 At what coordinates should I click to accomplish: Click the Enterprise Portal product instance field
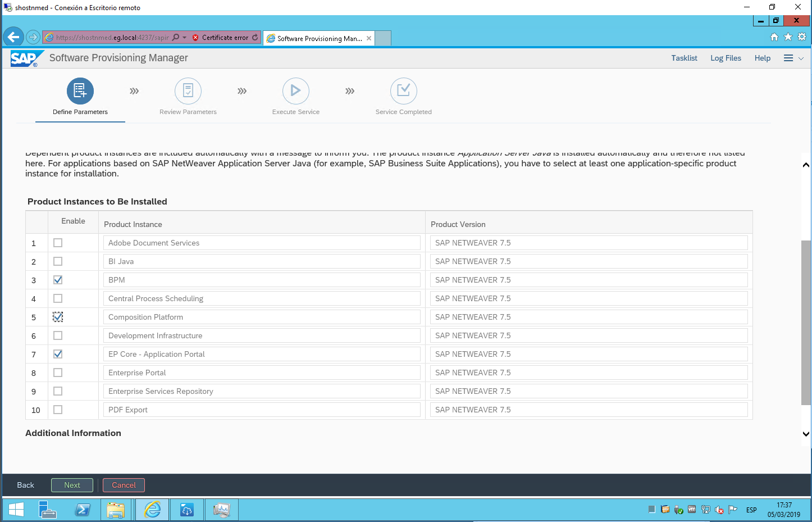click(262, 373)
